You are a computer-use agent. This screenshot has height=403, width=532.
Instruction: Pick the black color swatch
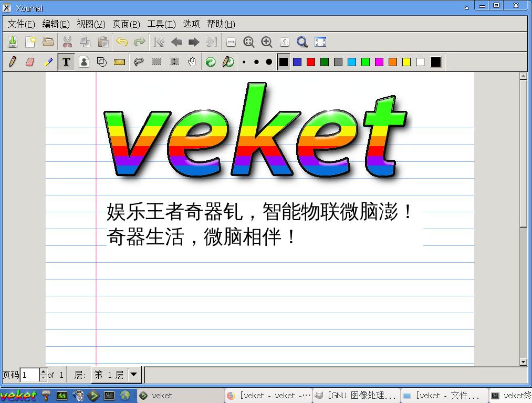284,62
